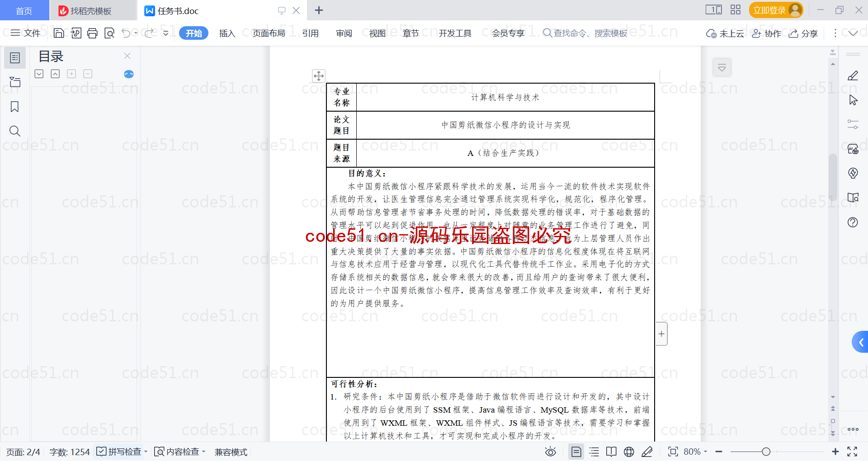868x461 pixels.
Task: Switch to page layout view icon
Action: (x=576, y=452)
